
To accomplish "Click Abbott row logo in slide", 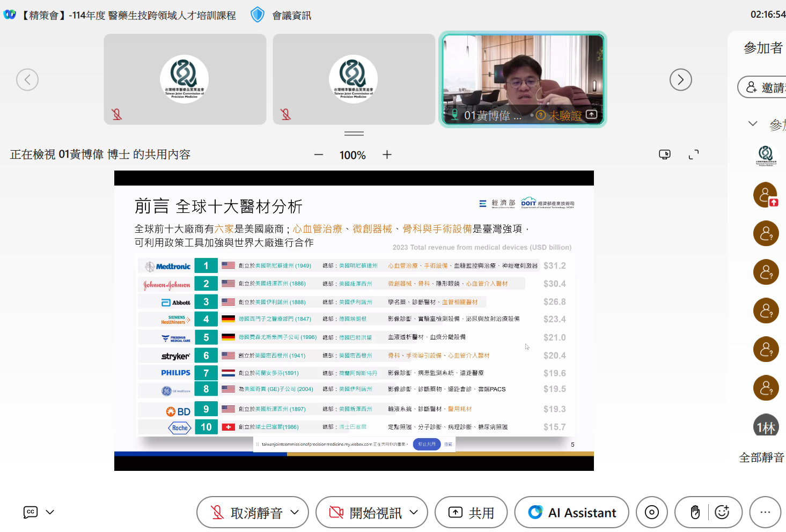I will point(176,302).
